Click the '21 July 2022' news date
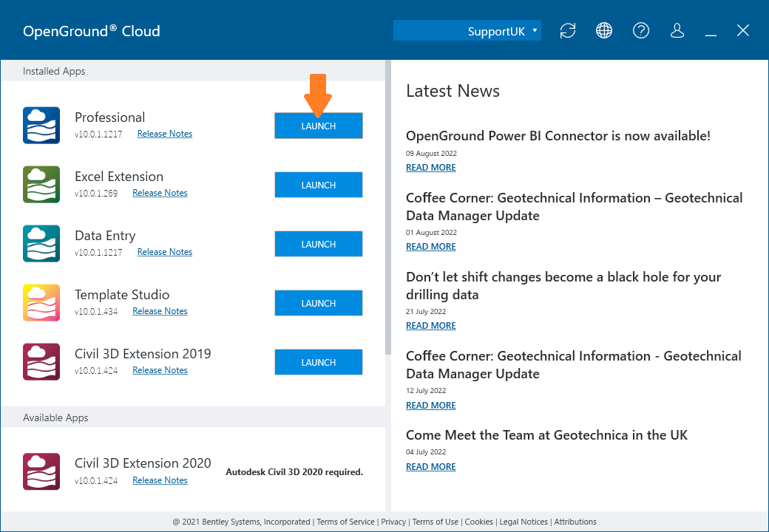Screen dimensions: 769x532 point(426,312)
